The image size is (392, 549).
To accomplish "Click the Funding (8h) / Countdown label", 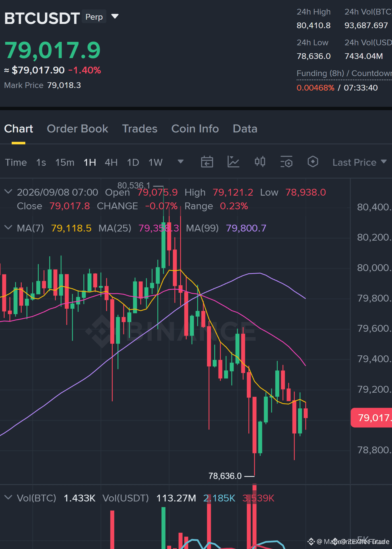I will (x=344, y=73).
